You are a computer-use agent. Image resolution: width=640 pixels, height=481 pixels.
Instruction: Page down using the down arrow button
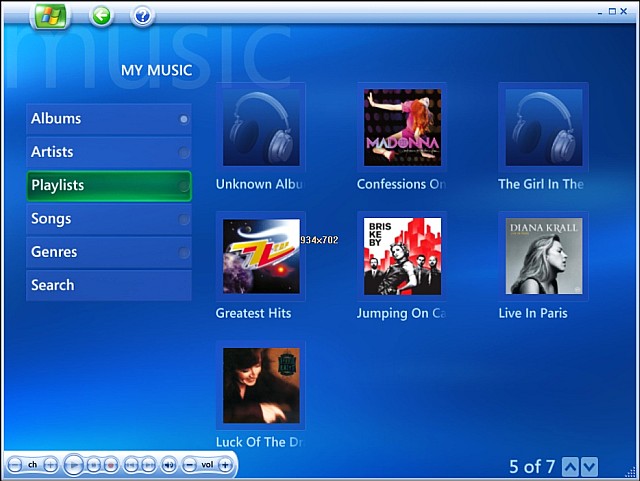click(589, 467)
